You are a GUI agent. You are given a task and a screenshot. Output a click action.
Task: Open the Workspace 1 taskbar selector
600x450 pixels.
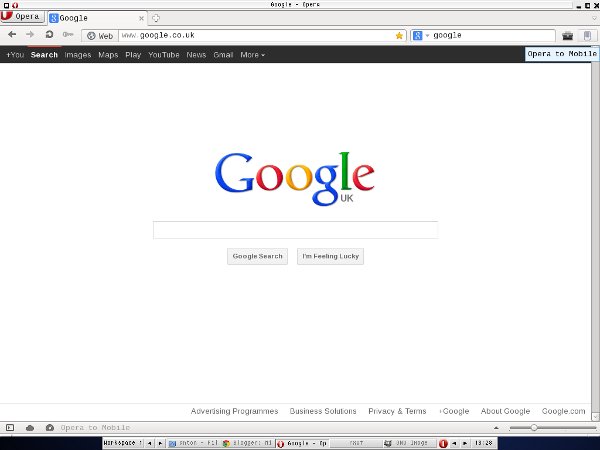tap(123, 443)
